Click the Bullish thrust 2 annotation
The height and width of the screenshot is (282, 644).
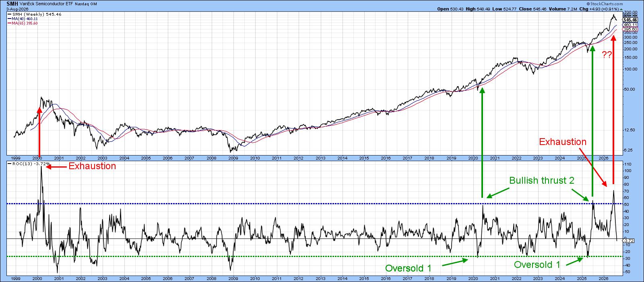[542, 180]
